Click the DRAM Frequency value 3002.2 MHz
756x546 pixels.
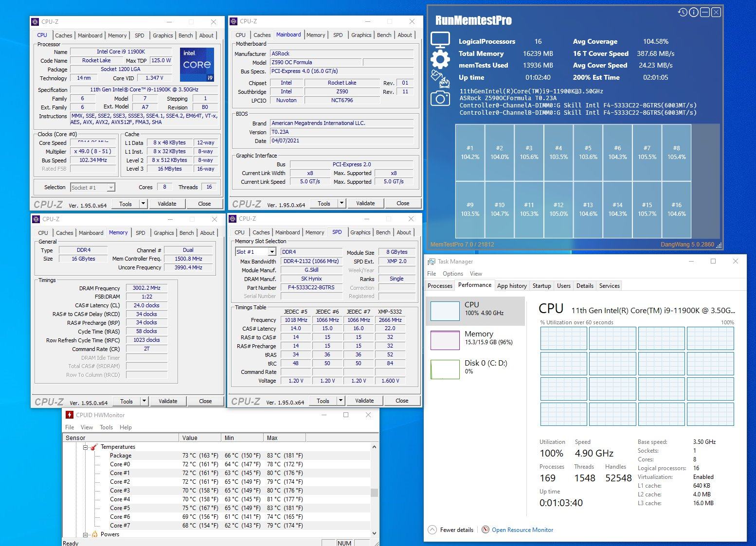[x=146, y=288]
